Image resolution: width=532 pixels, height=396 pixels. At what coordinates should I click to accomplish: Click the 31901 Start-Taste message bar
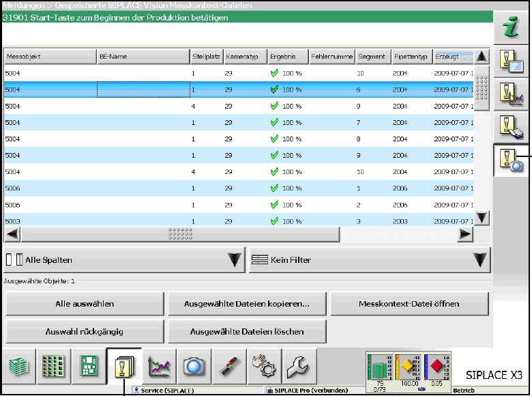click(x=248, y=17)
